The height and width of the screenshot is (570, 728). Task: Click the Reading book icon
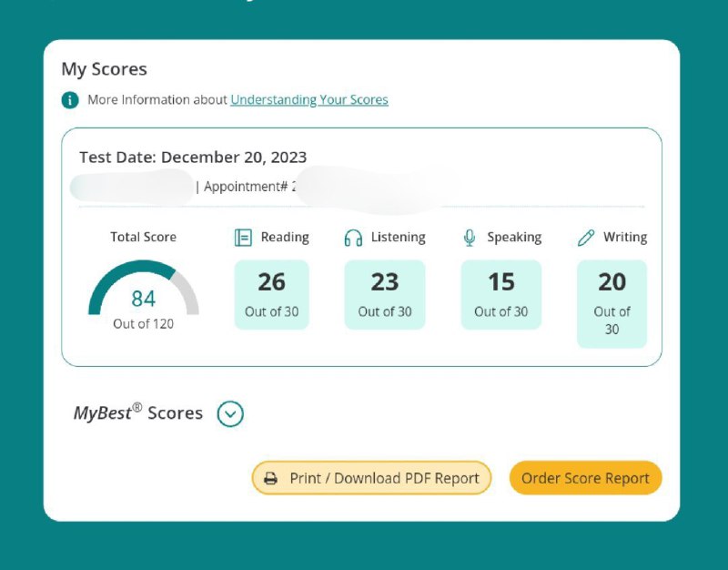point(243,238)
